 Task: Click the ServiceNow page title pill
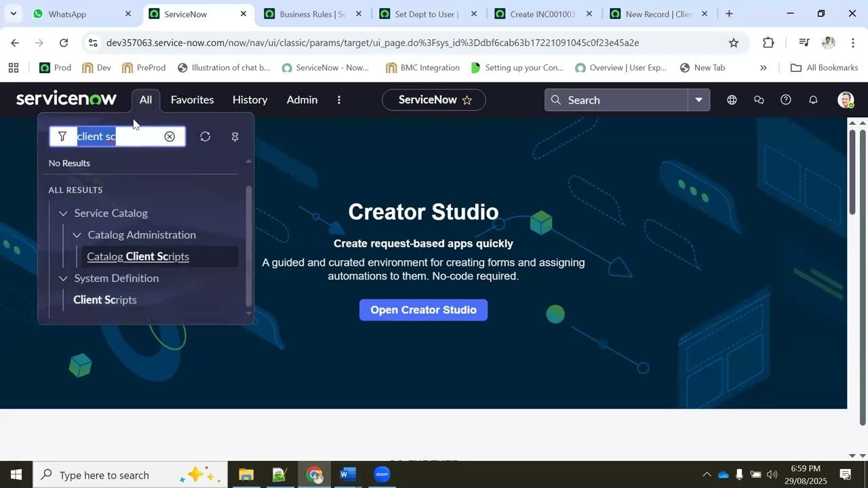tap(434, 100)
